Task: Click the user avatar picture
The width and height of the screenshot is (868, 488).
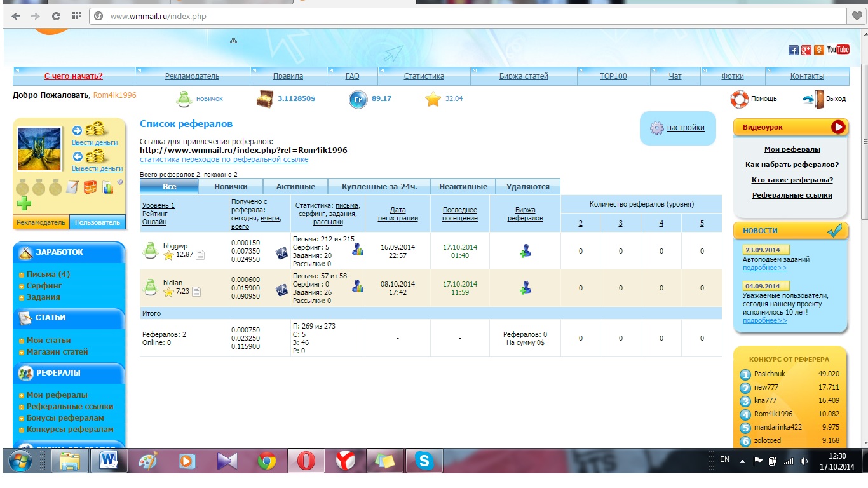Action: 39,149
